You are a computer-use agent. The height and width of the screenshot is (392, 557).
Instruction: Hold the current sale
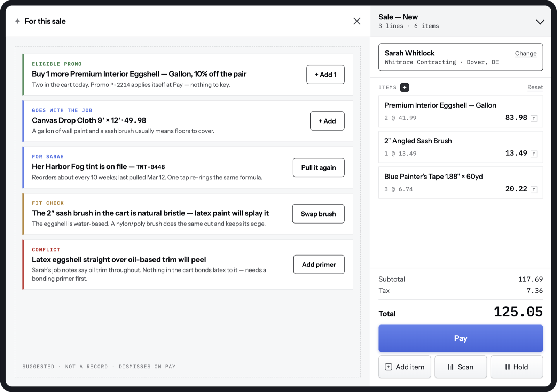pos(517,367)
